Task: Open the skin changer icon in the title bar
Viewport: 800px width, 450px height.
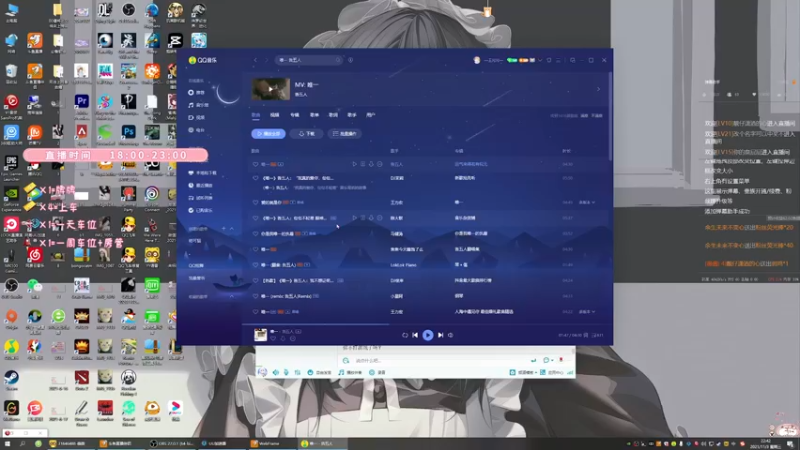Action: (x=549, y=60)
